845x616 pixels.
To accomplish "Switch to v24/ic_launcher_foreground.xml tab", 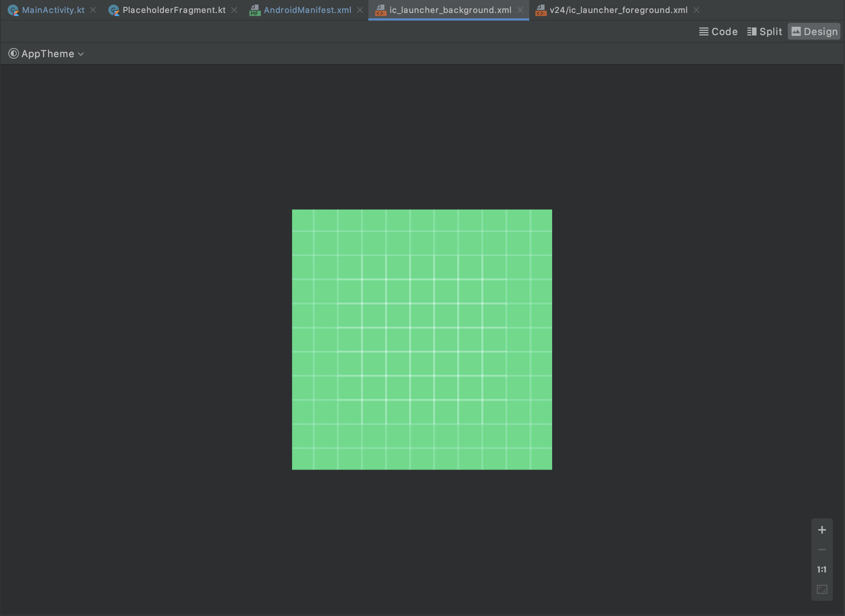I will tap(618, 10).
